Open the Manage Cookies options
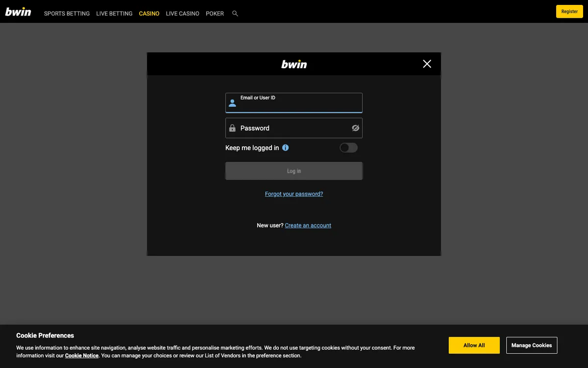Viewport: 588px width, 368px height. [x=532, y=345]
